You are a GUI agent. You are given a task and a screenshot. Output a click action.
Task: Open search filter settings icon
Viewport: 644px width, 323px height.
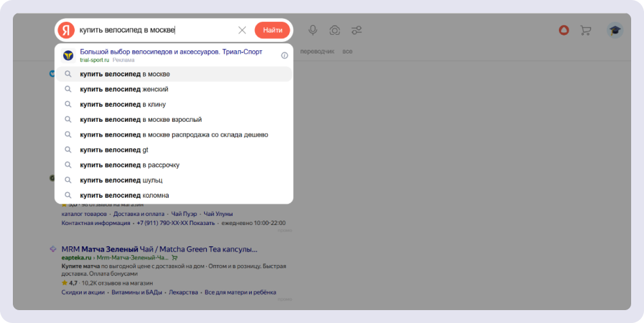coord(357,30)
